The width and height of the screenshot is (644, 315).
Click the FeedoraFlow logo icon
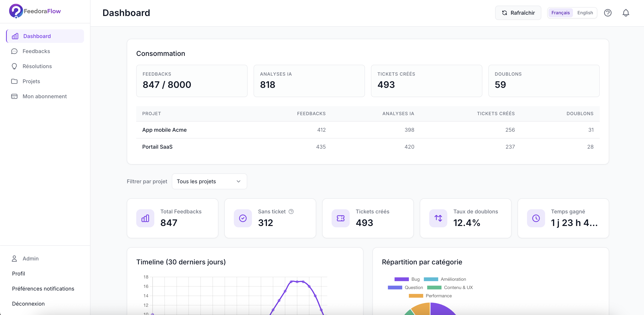[x=16, y=11]
